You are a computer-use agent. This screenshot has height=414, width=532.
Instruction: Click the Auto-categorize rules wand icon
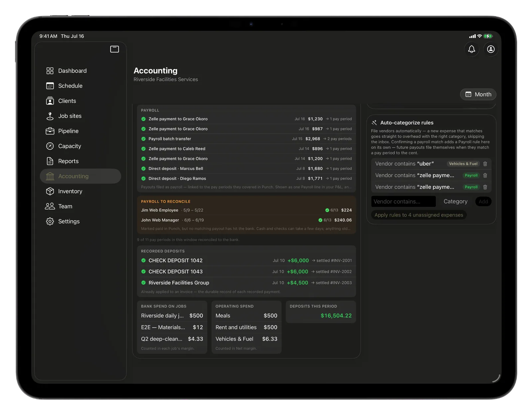coord(374,123)
